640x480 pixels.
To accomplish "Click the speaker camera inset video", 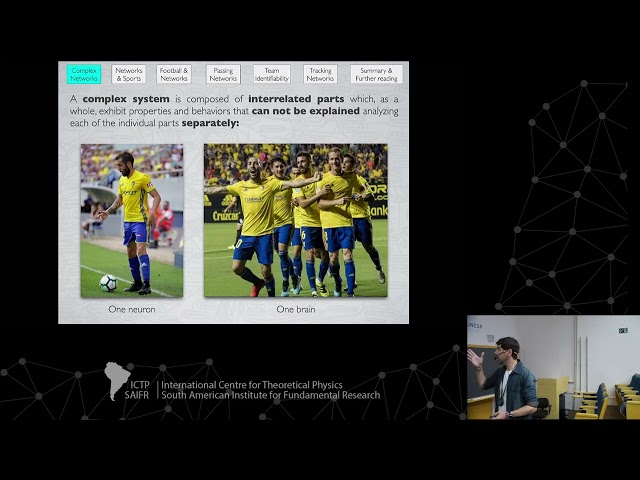I will click(553, 367).
